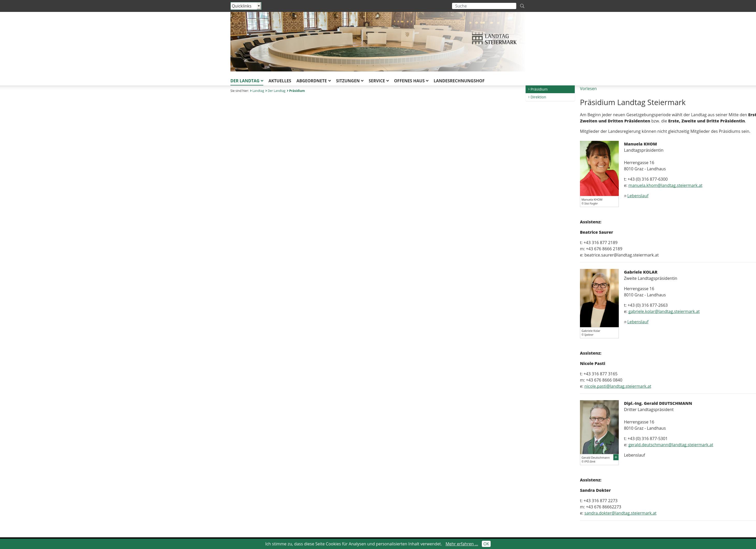The width and height of the screenshot is (756, 549).
Task: Click phone number +43 (0) 316 877-5301
Action: (x=647, y=438)
